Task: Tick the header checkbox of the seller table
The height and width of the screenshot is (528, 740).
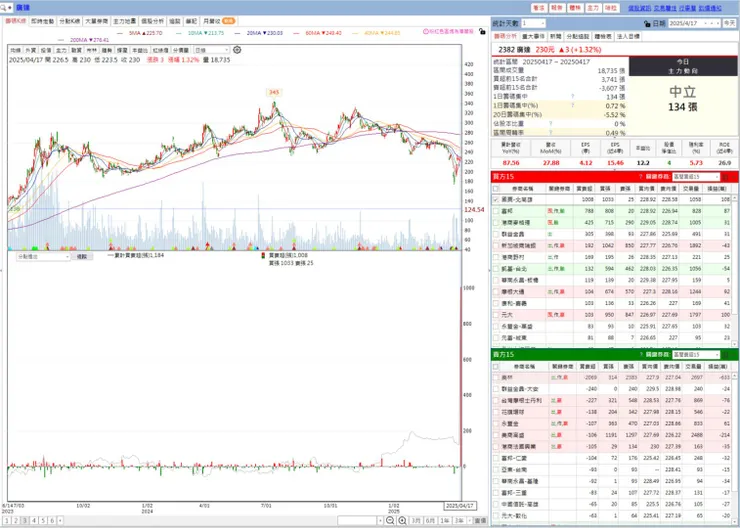Action: (x=496, y=366)
